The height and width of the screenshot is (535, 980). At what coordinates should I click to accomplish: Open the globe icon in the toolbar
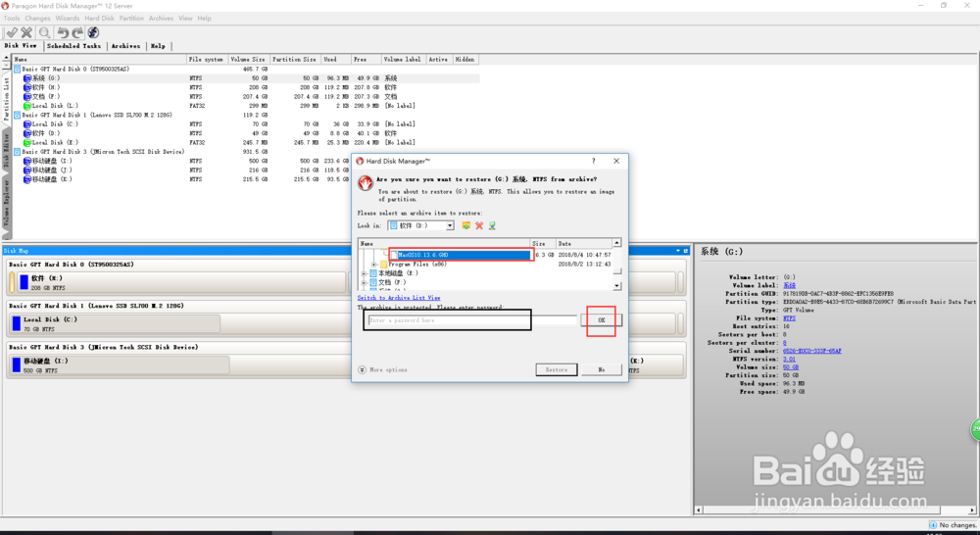pyautogui.click(x=93, y=32)
